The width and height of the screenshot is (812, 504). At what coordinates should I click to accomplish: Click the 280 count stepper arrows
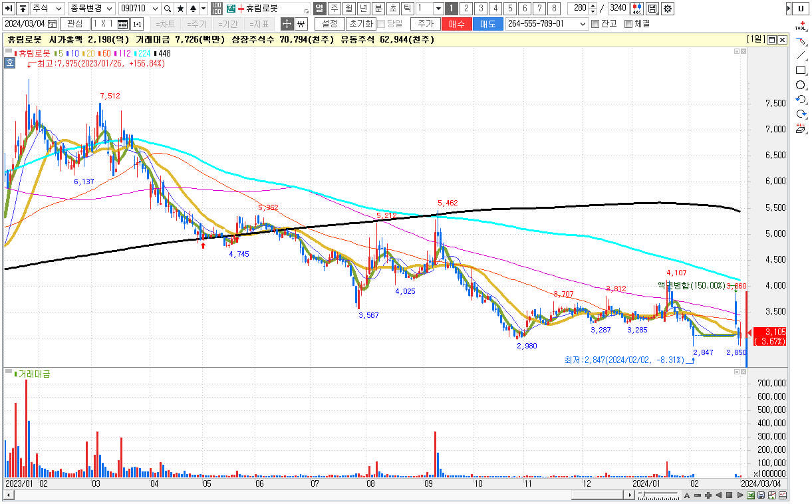[x=592, y=9]
